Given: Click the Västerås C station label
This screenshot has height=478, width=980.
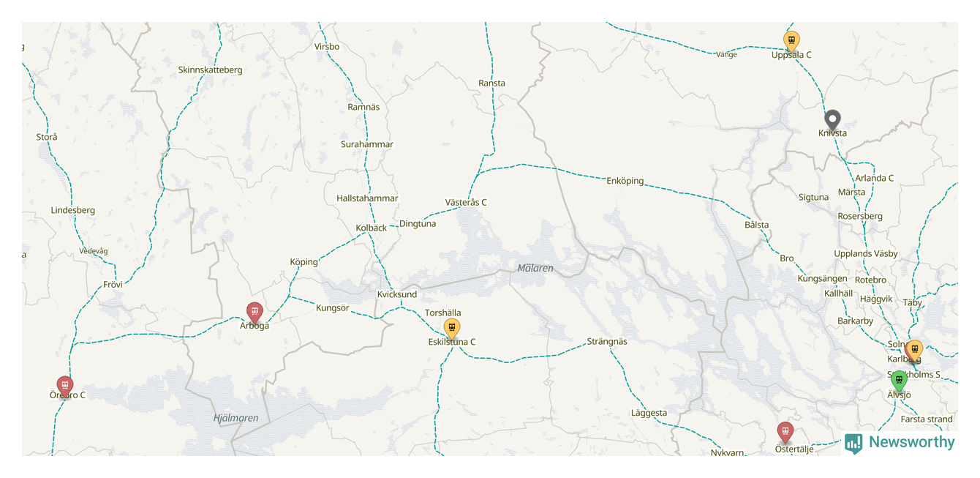Looking at the screenshot, I should point(466,203).
